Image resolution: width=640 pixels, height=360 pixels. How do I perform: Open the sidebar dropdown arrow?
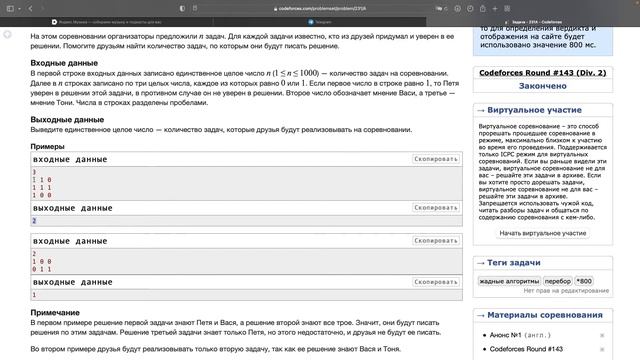pyautogui.click(x=19, y=9)
